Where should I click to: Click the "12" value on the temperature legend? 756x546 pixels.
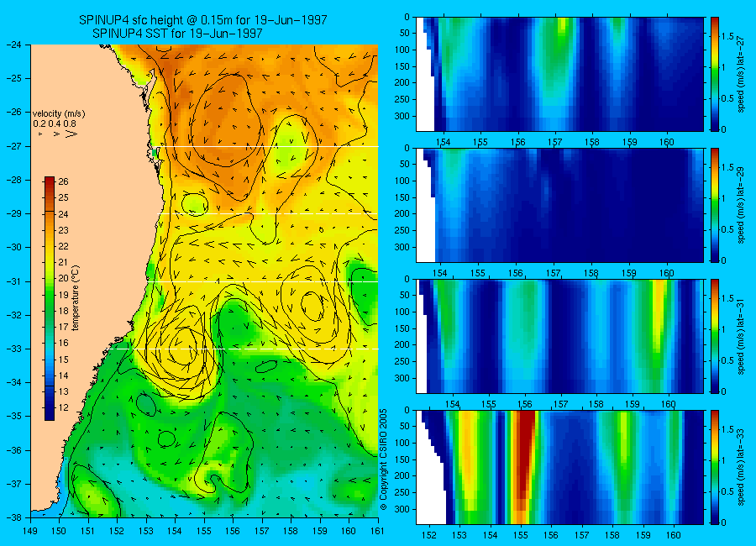tap(63, 407)
